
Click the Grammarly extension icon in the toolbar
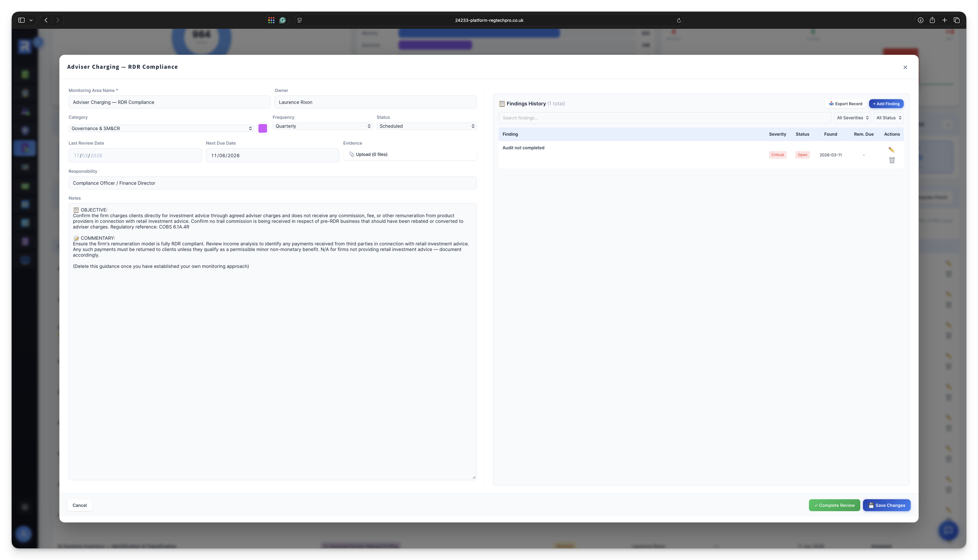282,20
